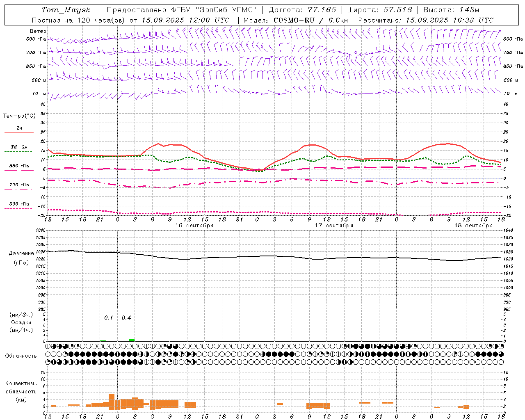525x420 pixels.
Task: Click the (мм/1ч.) precipitation unit label
Action: click(21, 330)
